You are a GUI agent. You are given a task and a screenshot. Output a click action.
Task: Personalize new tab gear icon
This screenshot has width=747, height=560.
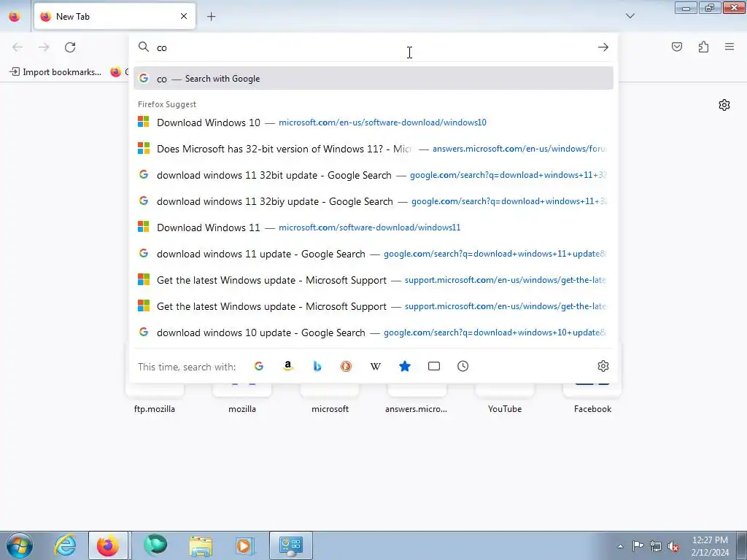coord(724,105)
